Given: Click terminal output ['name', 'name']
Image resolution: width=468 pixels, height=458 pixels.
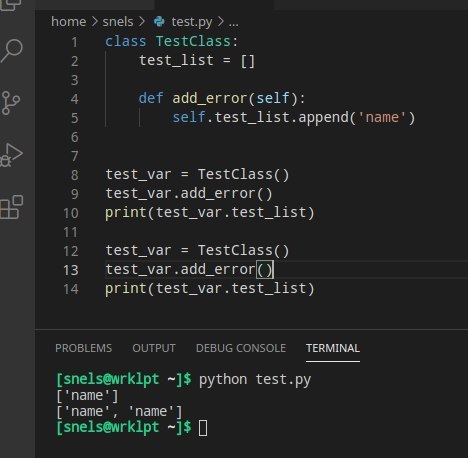Looking at the screenshot, I should [x=119, y=412].
